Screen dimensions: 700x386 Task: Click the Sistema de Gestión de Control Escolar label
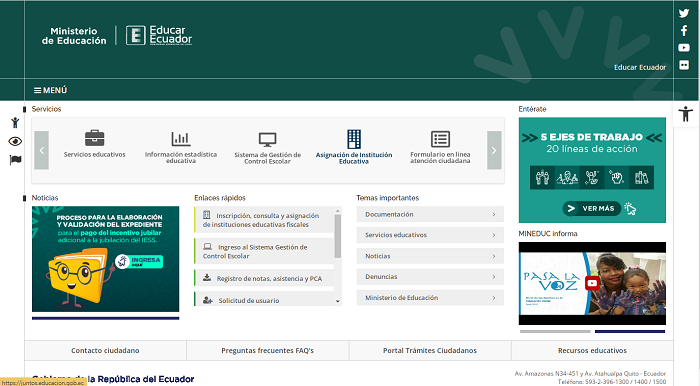(x=267, y=158)
